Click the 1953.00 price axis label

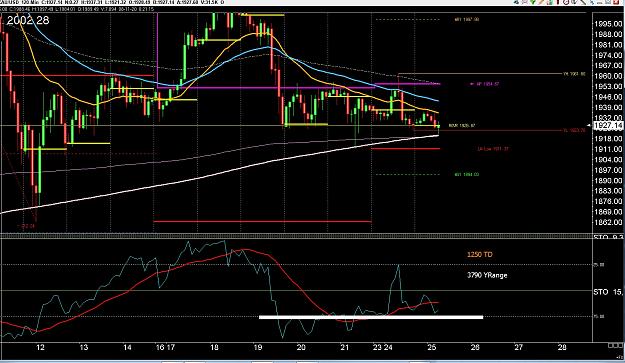pos(608,86)
